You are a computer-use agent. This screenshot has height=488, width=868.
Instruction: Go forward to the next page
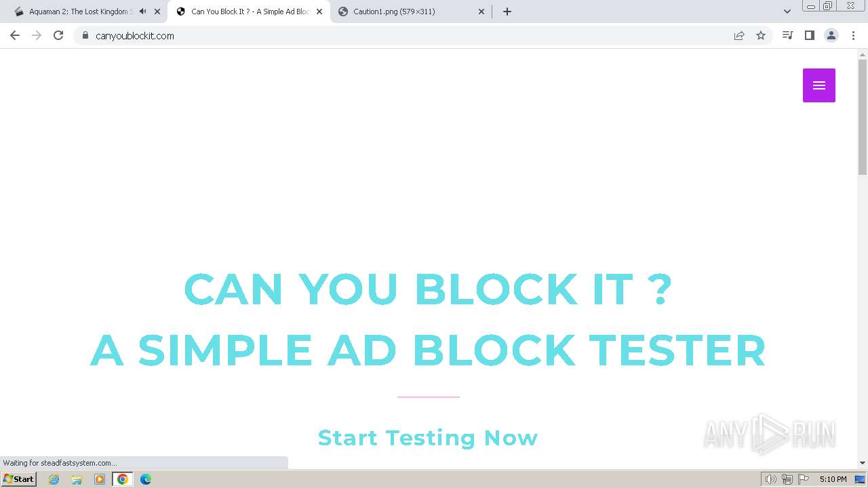37,35
